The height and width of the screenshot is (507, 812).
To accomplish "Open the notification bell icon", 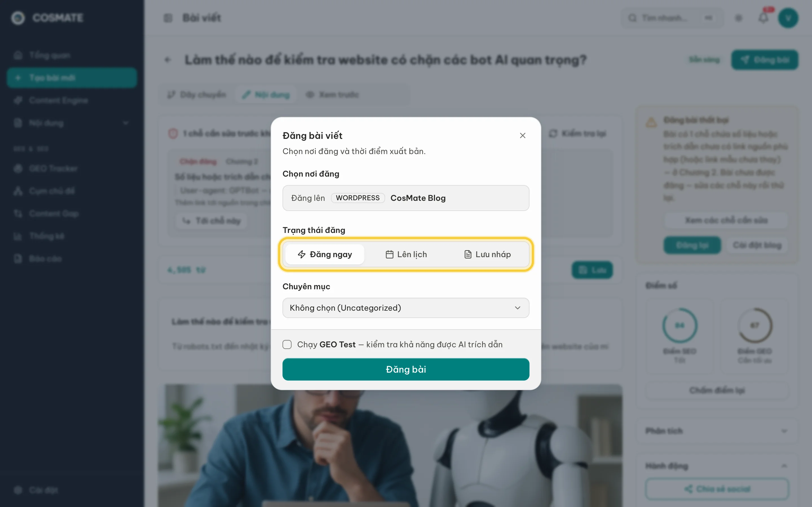I will coord(763,18).
